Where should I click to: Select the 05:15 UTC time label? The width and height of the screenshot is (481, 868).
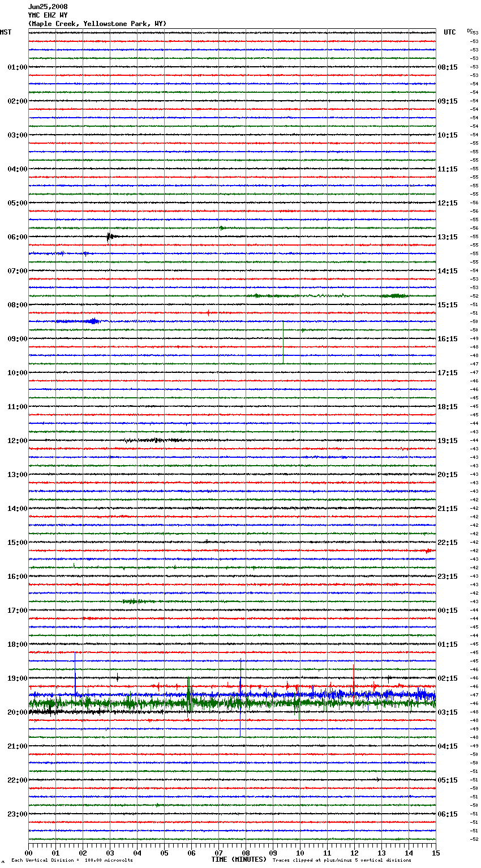point(448,780)
